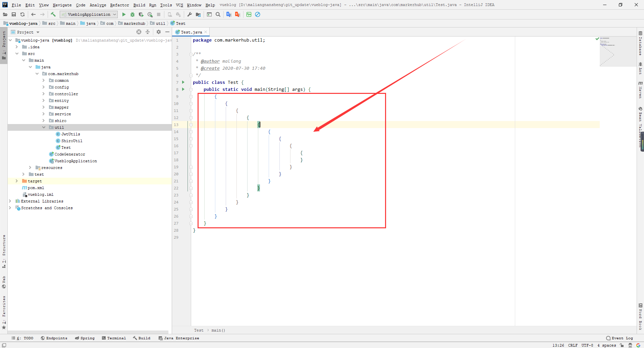Fold the javadoc comment at line 3
Screen dimensions: 644x348
coord(191,54)
